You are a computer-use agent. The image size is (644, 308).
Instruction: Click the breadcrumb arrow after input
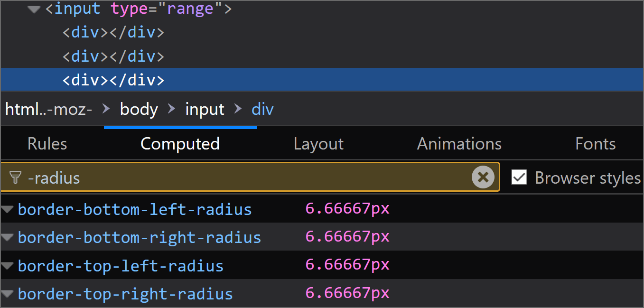238,109
